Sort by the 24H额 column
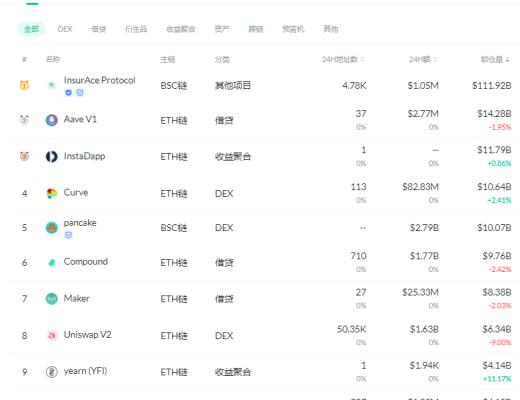This screenshot has height=400, width=520. [423, 59]
